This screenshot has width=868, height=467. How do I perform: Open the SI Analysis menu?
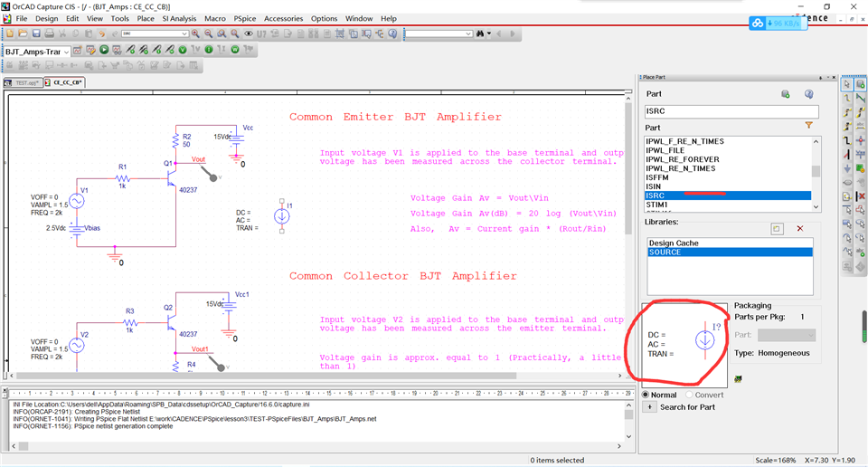click(x=179, y=18)
